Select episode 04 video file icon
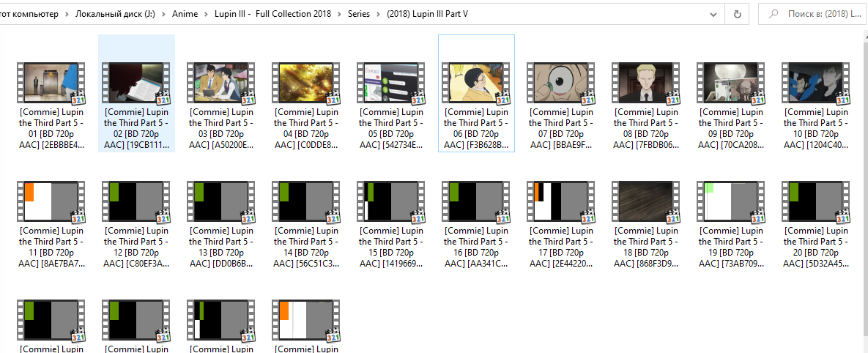 pyautogui.click(x=306, y=83)
